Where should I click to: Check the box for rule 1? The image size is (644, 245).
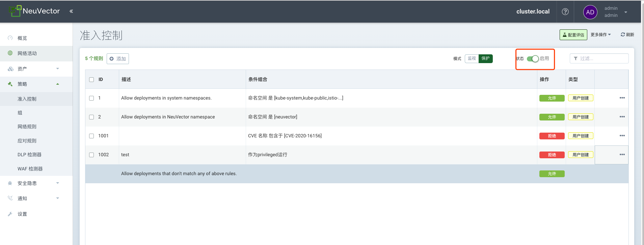[91, 98]
